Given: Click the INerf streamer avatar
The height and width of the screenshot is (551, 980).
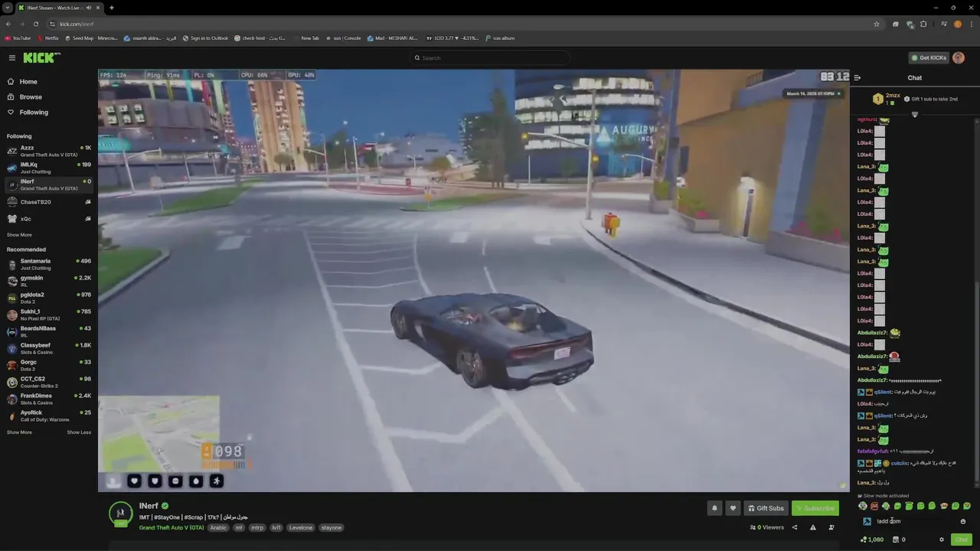Looking at the screenshot, I should click(121, 514).
